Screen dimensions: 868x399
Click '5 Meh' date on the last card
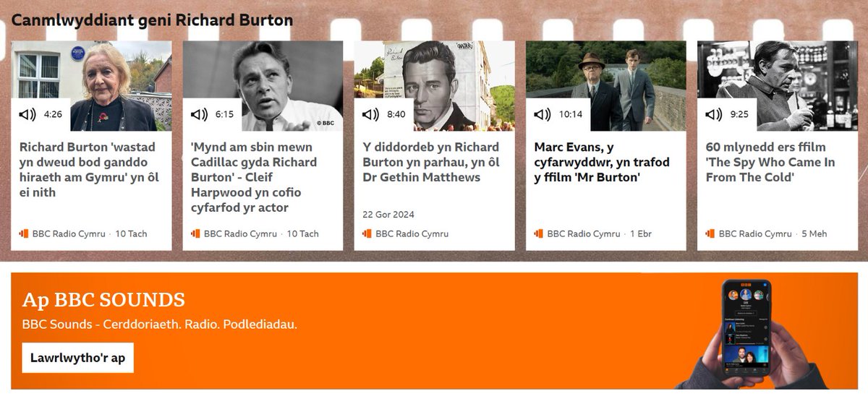pos(814,233)
